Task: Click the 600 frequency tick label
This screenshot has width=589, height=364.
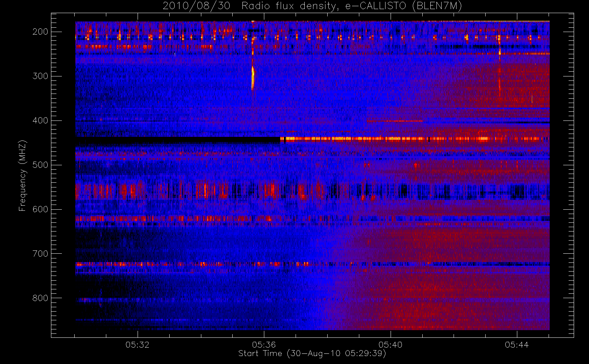Action: [x=40, y=209]
